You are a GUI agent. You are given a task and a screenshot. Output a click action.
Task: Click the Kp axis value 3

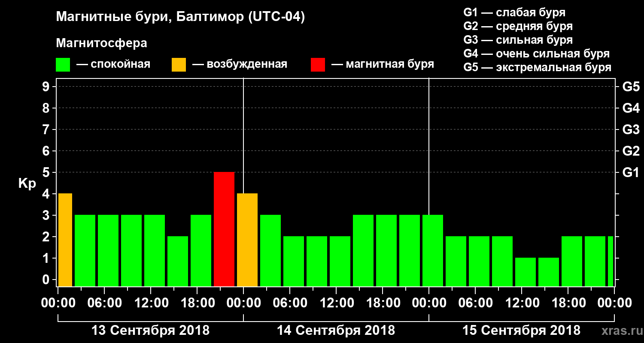(47, 215)
